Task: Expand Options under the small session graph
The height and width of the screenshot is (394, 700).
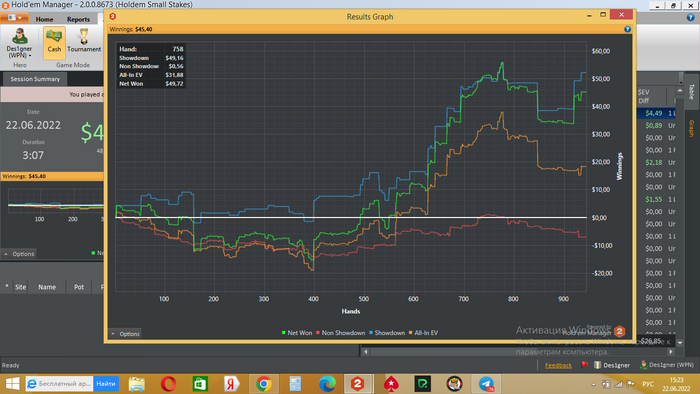Action: click(19, 254)
